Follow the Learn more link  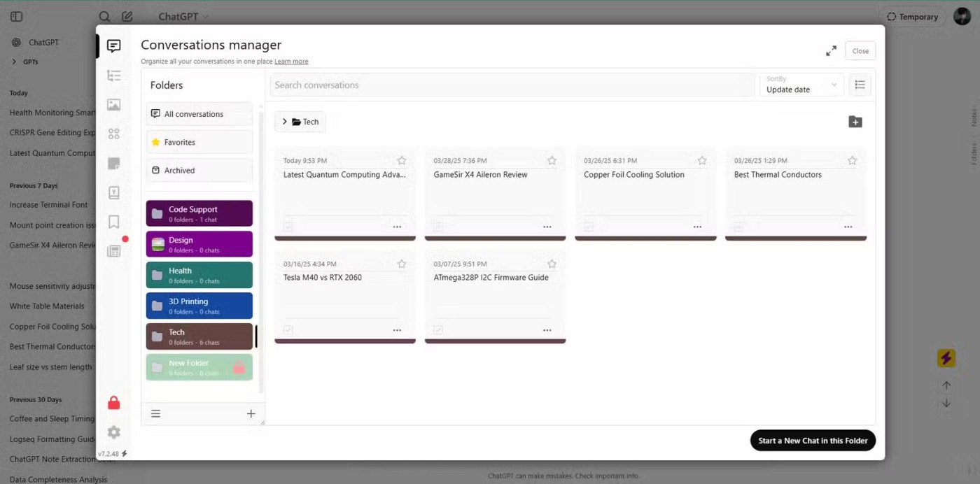pyautogui.click(x=291, y=62)
